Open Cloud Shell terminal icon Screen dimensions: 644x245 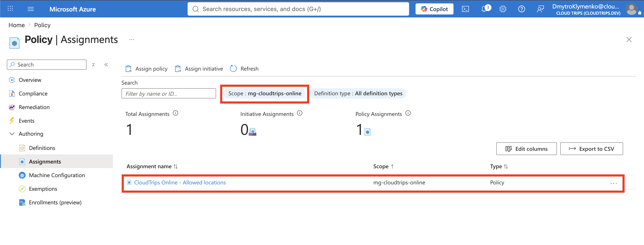coord(465,9)
